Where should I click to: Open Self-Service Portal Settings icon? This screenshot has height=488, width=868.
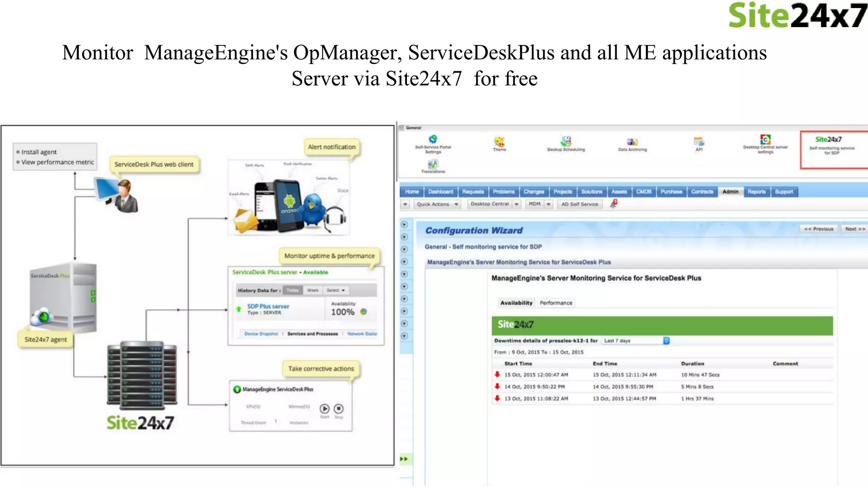[x=433, y=139]
